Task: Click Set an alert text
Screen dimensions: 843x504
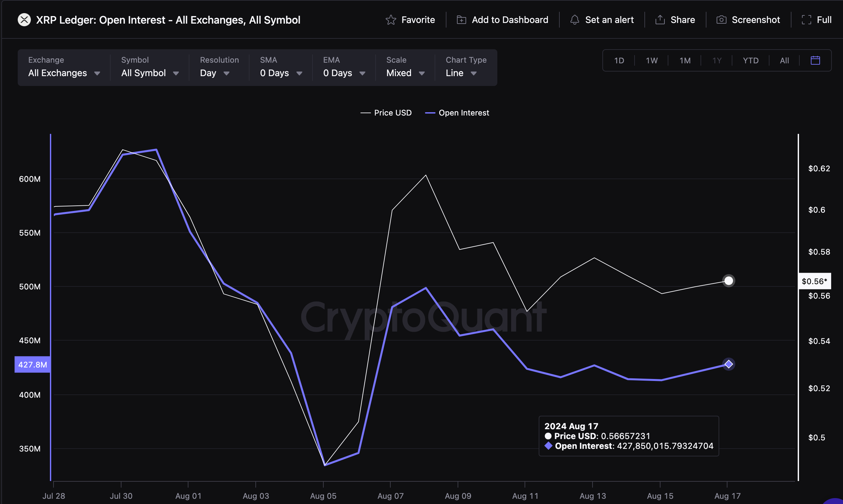Action: [x=609, y=20]
